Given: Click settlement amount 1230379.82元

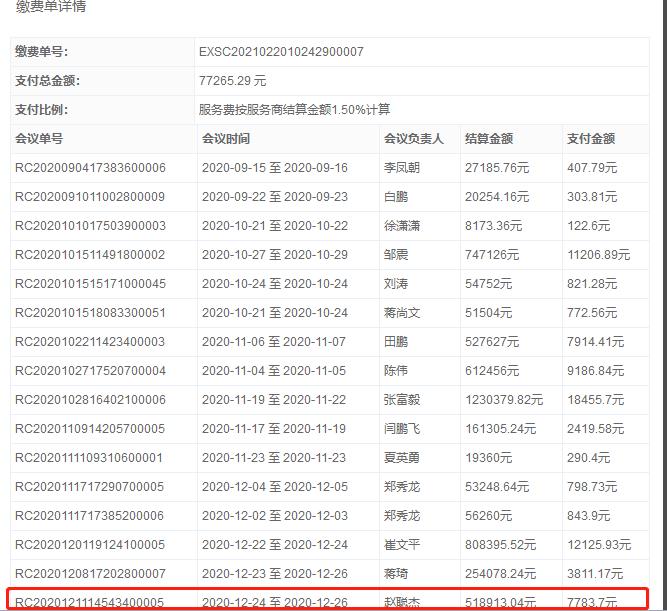Looking at the screenshot, I should pyautogui.click(x=504, y=400).
